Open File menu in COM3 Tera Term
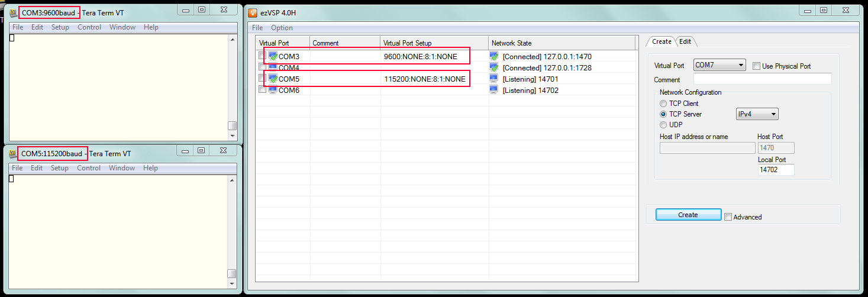Image resolution: width=868 pixels, height=297 pixels. tap(18, 27)
